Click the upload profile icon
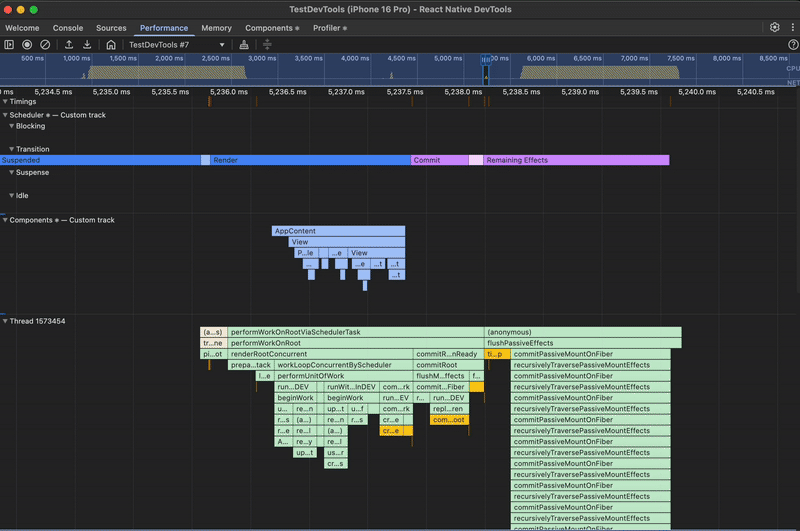 coord(69,45)
